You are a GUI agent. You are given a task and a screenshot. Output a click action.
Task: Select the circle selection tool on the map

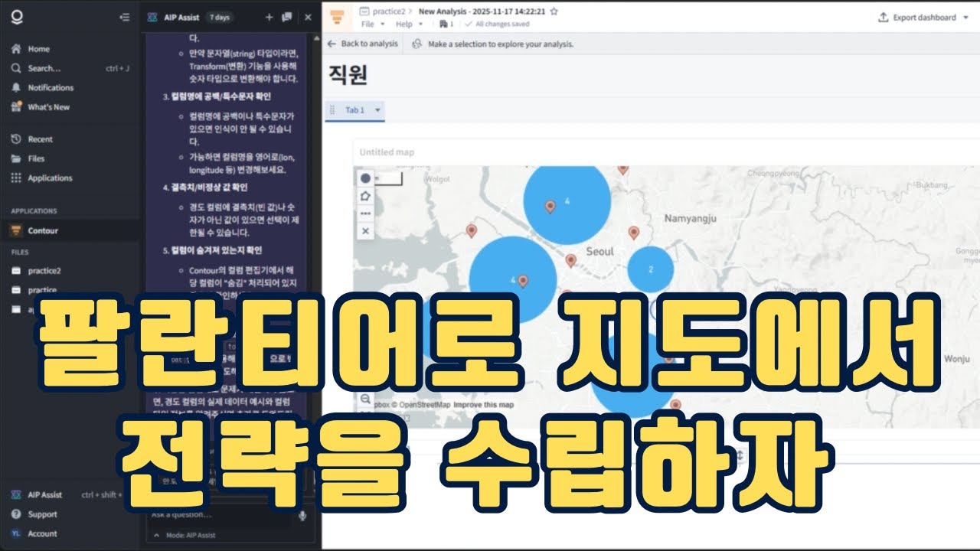click(x=365, y=178)
